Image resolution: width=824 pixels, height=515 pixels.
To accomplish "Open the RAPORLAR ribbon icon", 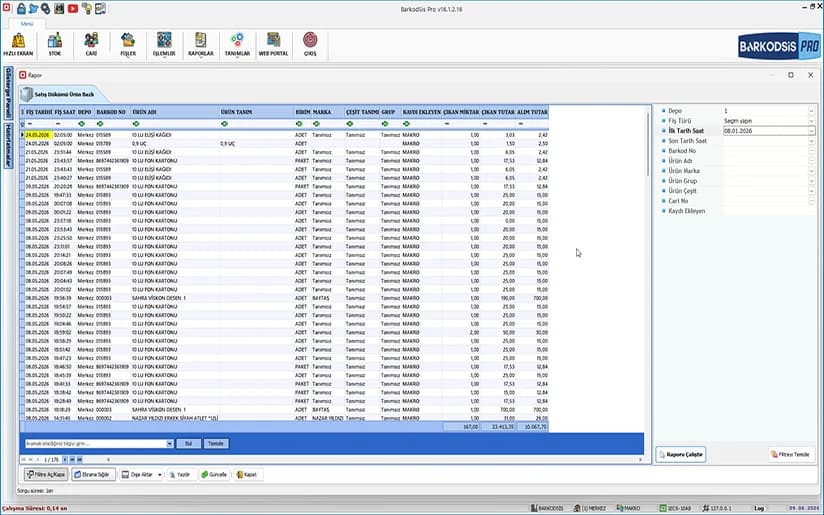I will 201,44.
